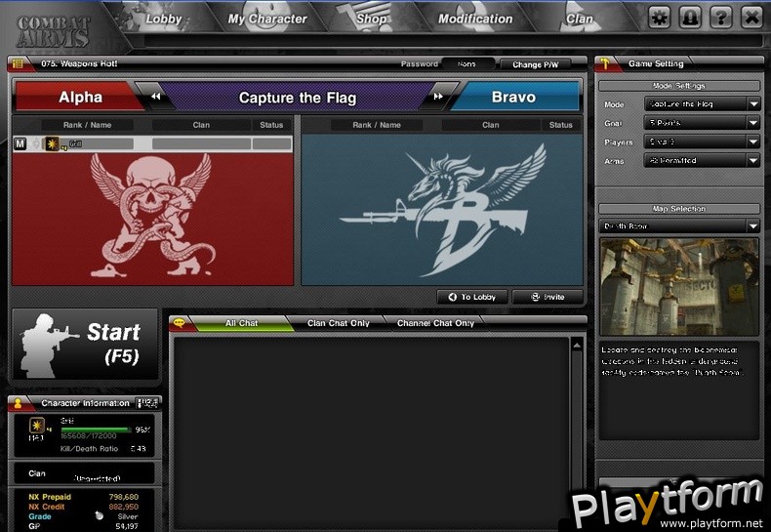771x532 pixels.
Task: Click the green experience progress bar
Action: coord(96,430)
